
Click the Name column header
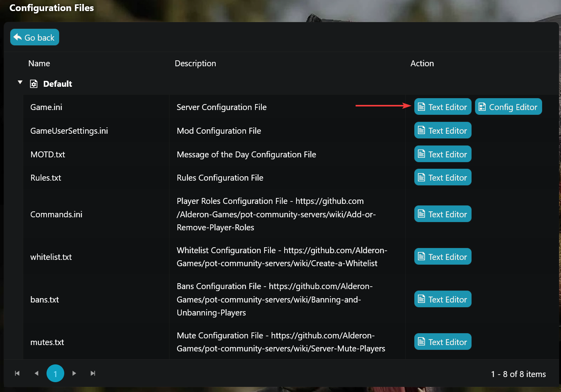(x=39, y=63)
